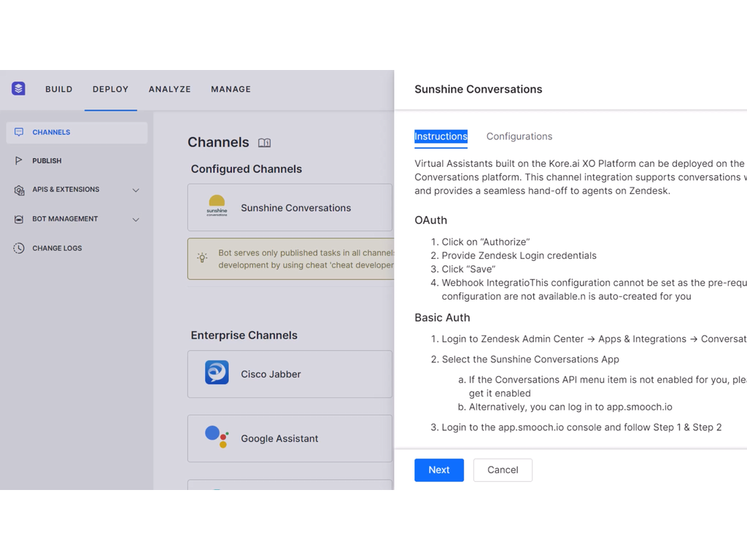Open the Channels documentation book icon

coord(264,143)
